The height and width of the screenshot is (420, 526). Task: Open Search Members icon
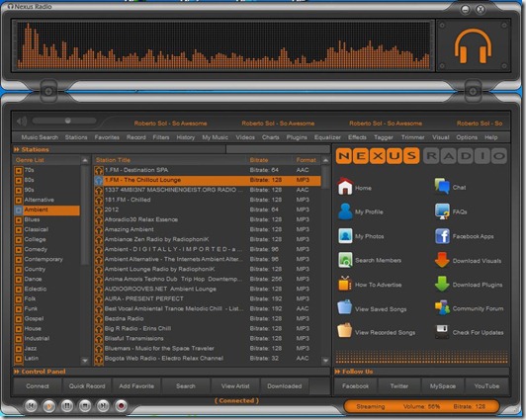345,260
